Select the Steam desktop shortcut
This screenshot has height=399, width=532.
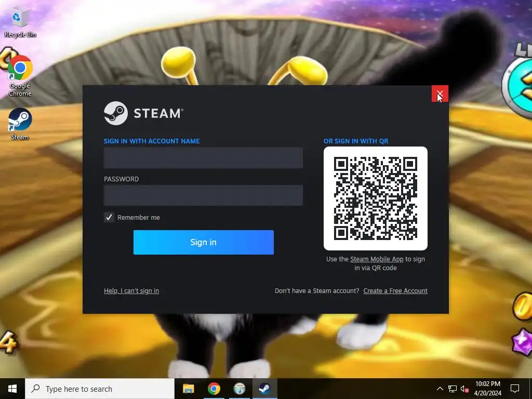20,124
